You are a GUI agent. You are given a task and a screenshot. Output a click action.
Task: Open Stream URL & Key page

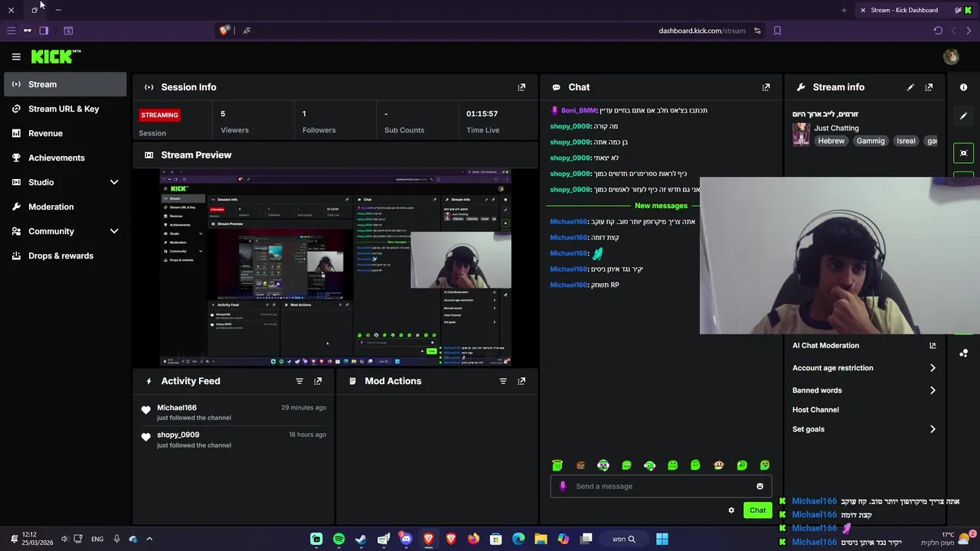coord(65,109)
